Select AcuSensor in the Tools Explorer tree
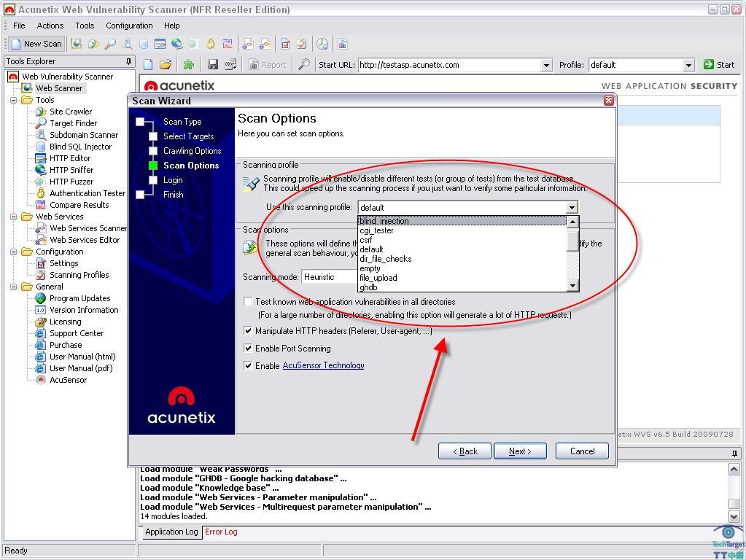 (68, 380)
